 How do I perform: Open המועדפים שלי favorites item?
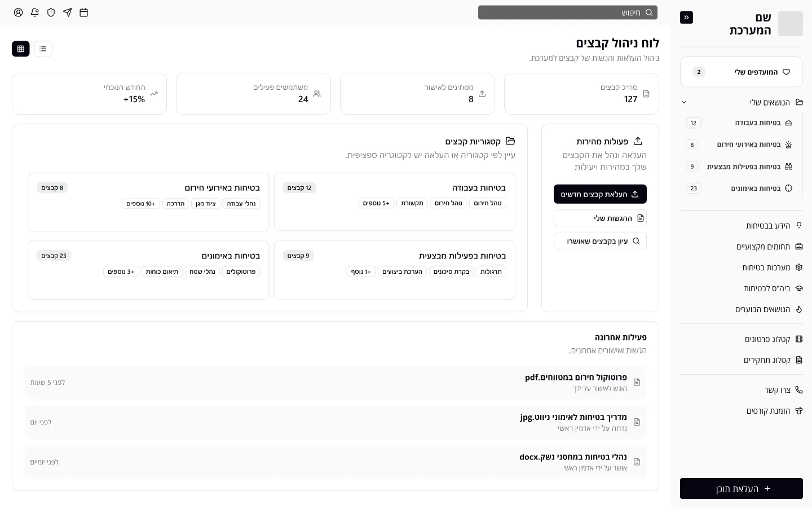pyautogui.click(x=742, y=72)
